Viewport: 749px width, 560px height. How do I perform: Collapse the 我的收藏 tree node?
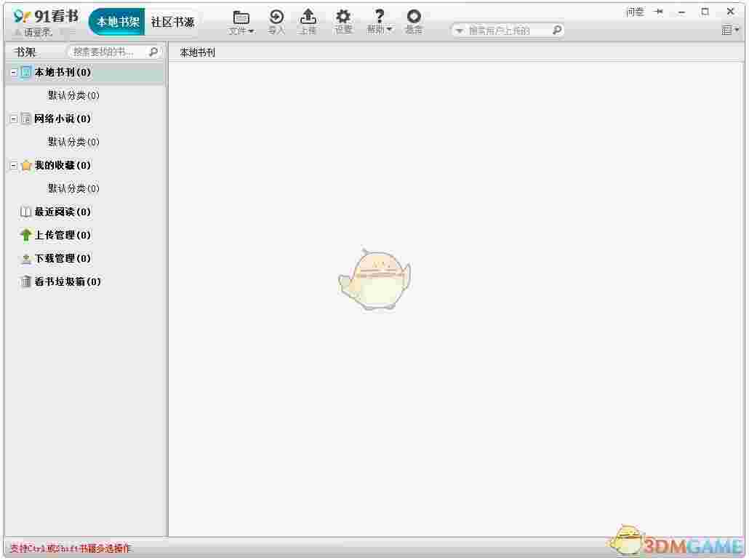click(13, 165)
